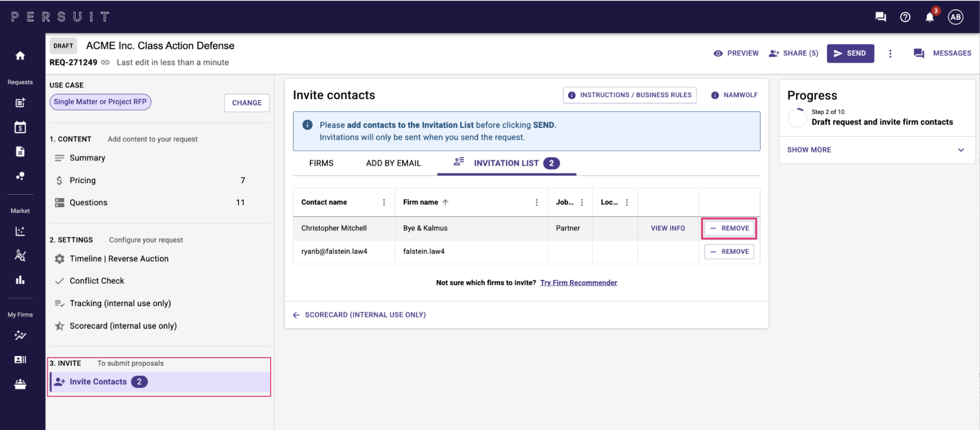The height and width of the screenshot is (430, 980).
Task: Open the calendar dollar icon in sidebar
Action: (x=20, y=127)
